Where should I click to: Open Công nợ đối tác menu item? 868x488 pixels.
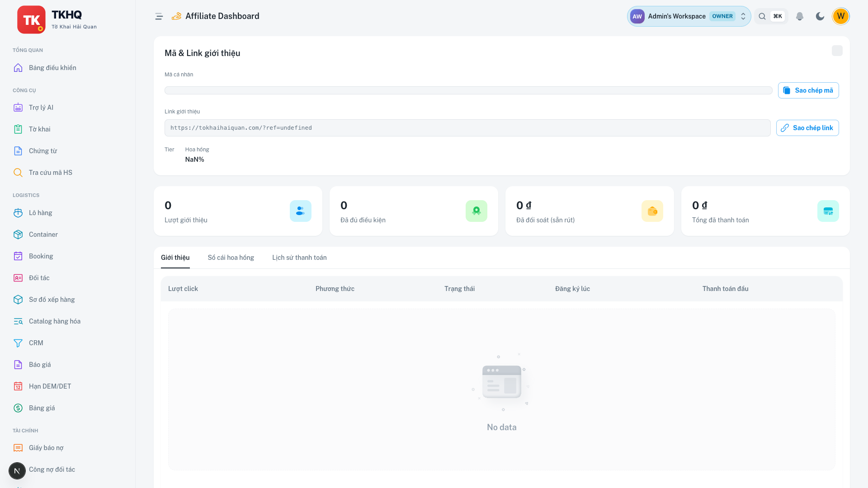point(68,469)
